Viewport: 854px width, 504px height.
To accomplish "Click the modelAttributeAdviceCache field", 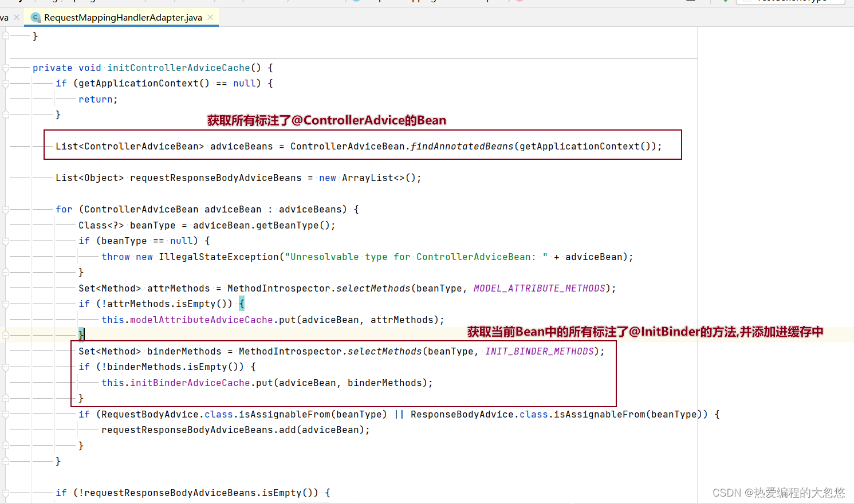I will point(202,320).
